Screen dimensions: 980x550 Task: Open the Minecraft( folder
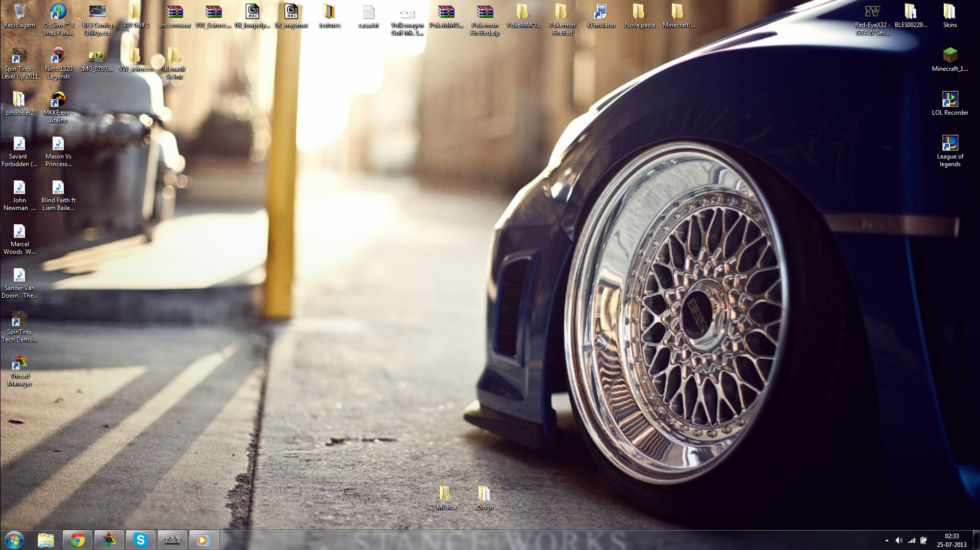(679, 16)
